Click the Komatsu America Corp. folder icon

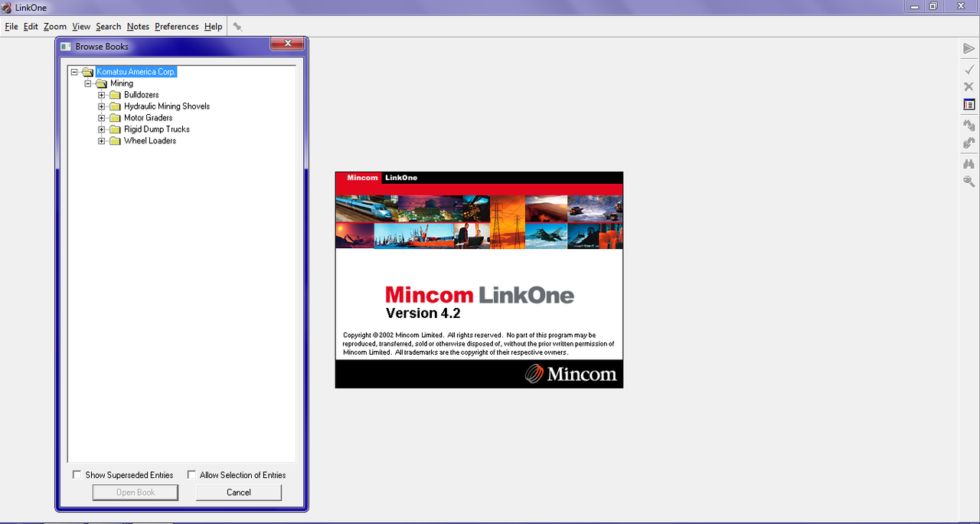[x=87, y=72]
